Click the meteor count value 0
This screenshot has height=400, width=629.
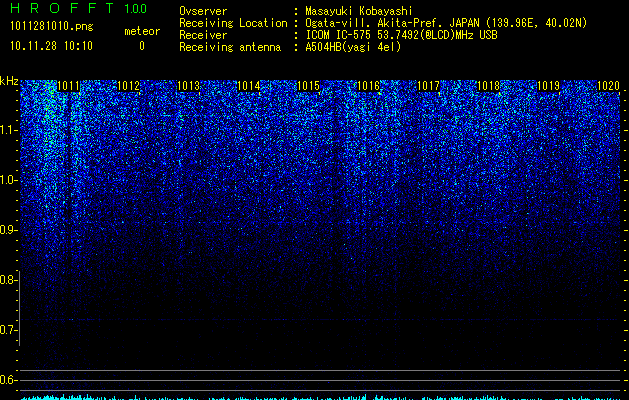[142, 46]
